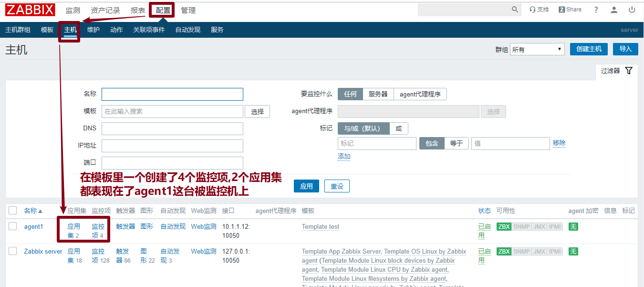Click agent1 已启用 status link
Image resolution: width=644 pixels, height=287 pixels.
pyautogui.click(x=485, y=231)
